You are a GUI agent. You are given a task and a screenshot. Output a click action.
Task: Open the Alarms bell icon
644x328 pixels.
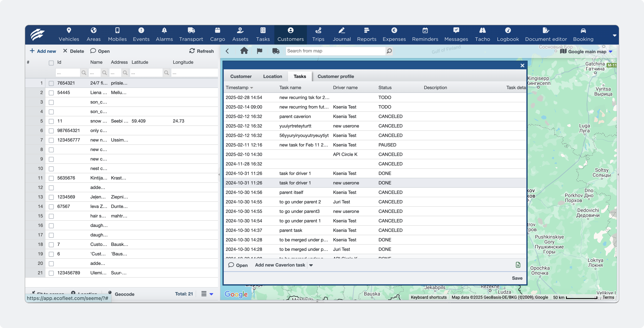click(x=164, y=30)
